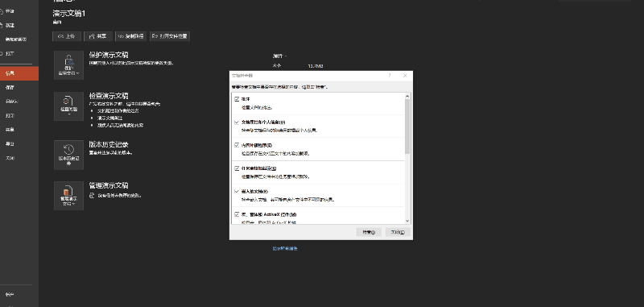Toggle the 文档属性和个人信息 checkbox
This screenshot has width=644, height=307.
coord(237,122)
